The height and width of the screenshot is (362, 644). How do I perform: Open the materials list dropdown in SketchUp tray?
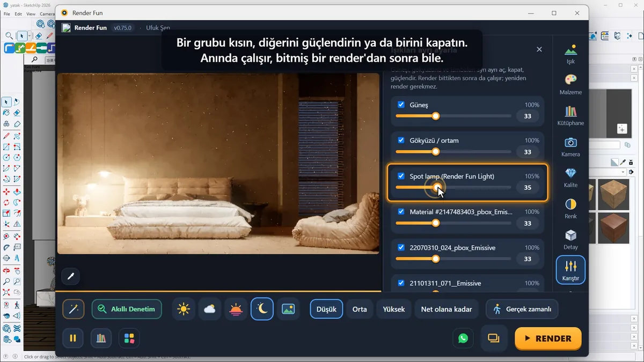tap(623, 172)
